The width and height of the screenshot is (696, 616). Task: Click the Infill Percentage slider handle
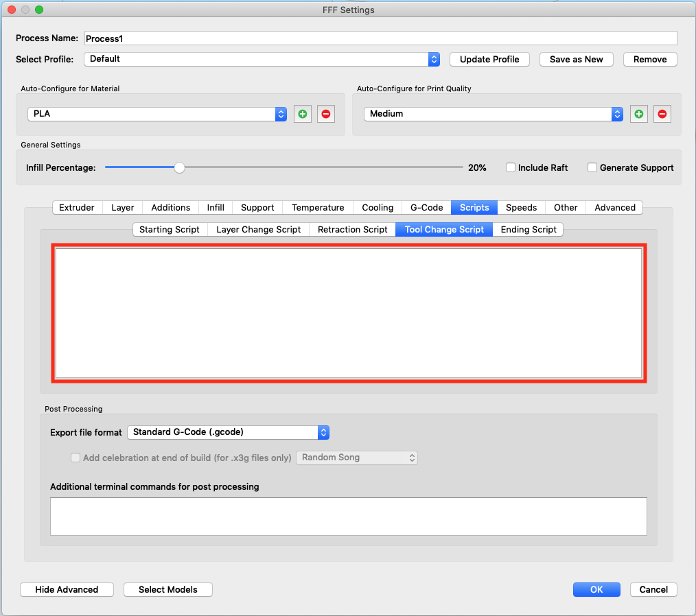(179, 167)
